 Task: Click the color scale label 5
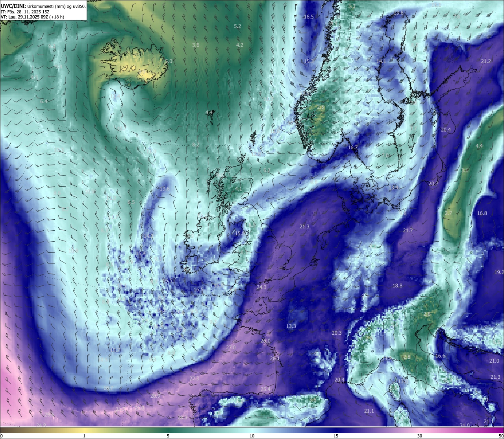(x=168, y=436)
